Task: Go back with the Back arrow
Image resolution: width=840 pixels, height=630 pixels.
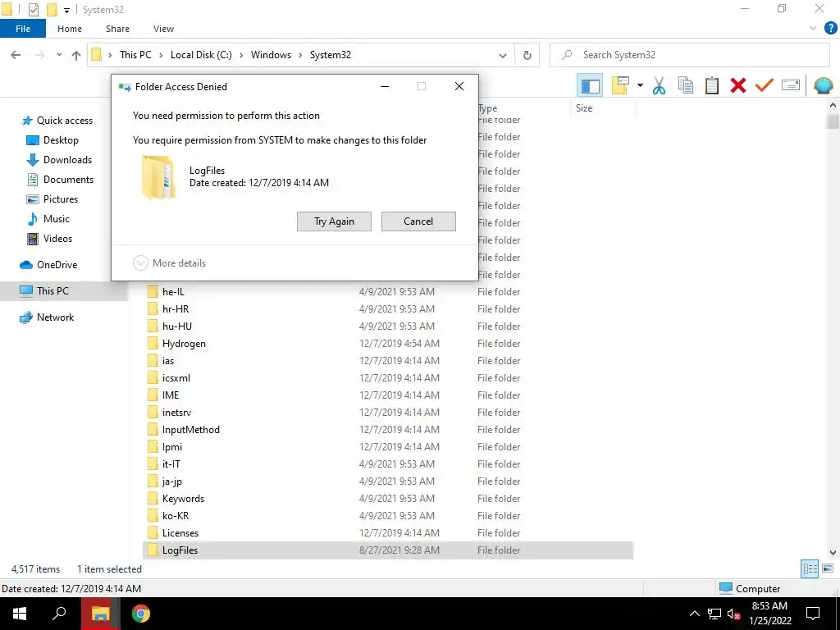Action: pyautogui.click(x=16, y=55)
